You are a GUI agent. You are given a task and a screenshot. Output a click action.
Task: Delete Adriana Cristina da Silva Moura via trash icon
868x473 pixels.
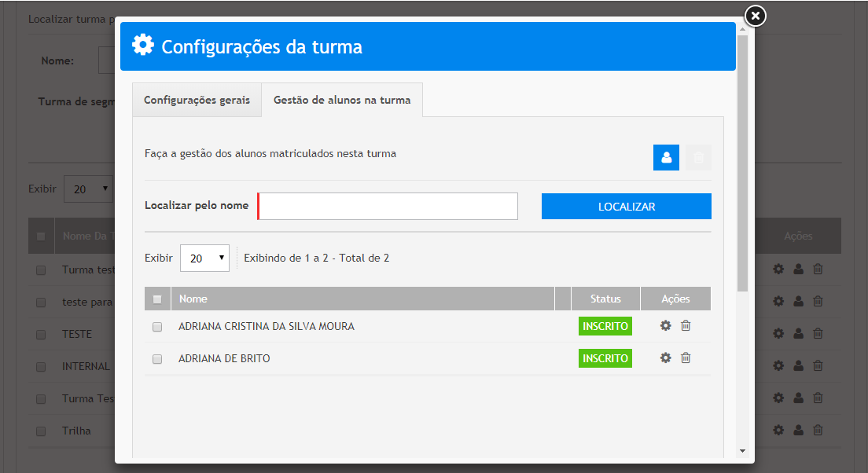click(686, 325)
